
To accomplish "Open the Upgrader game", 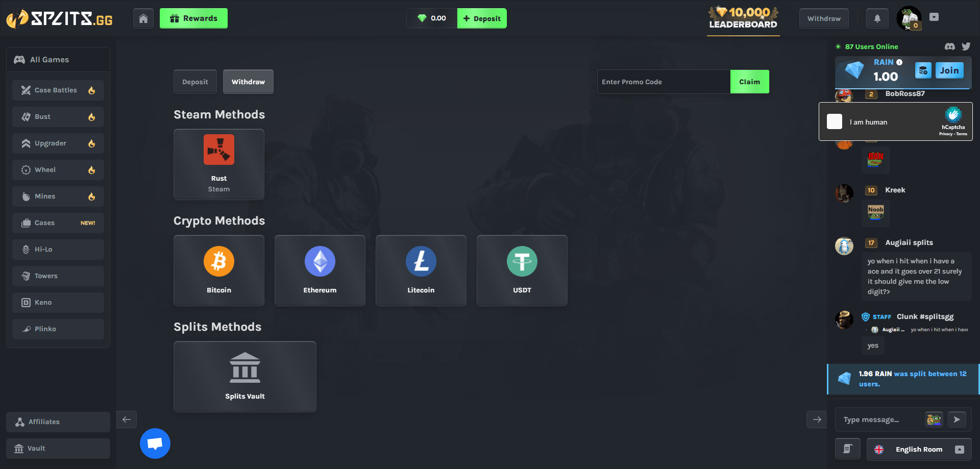I will (58, 143).
